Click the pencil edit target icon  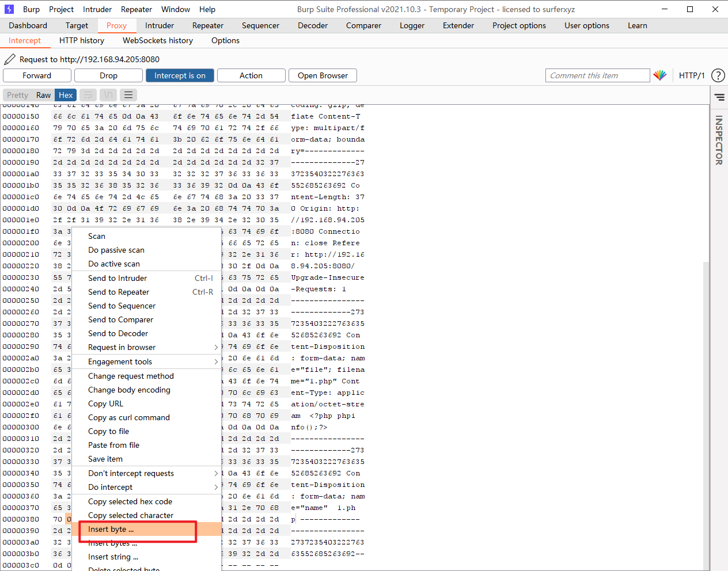[x=10, y=59]
